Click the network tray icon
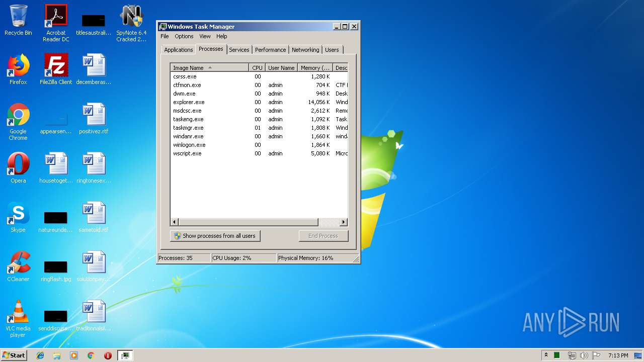Viewport: 644px width, 362px height. tap(572, 355)
